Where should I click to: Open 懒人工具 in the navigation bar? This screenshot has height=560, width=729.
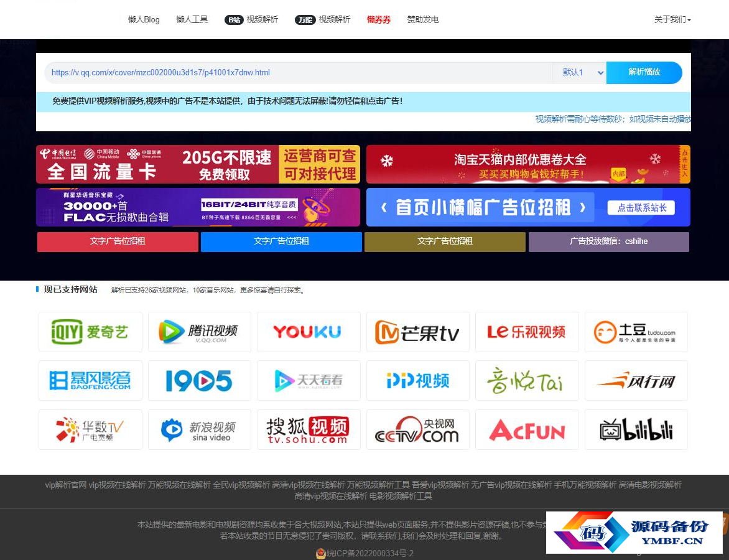point(192,19)
